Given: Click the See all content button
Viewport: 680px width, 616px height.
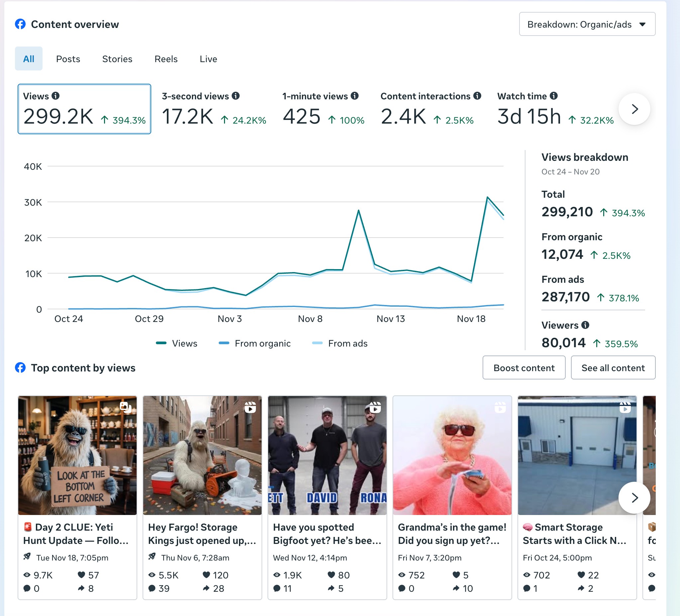Looking at the screenshot, I should pyautogui.click(x=613, y=367).
